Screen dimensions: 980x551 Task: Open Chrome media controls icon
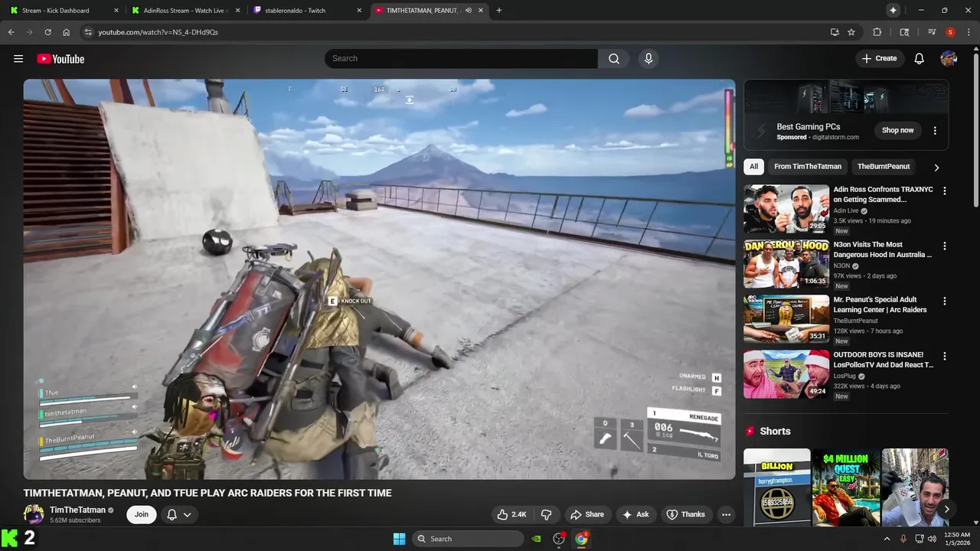coord(932,32)
